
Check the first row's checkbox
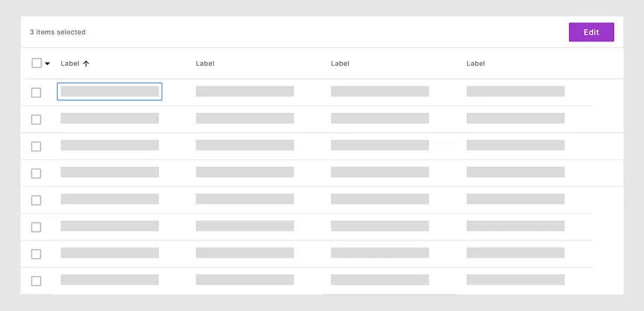tap(36, 93)
